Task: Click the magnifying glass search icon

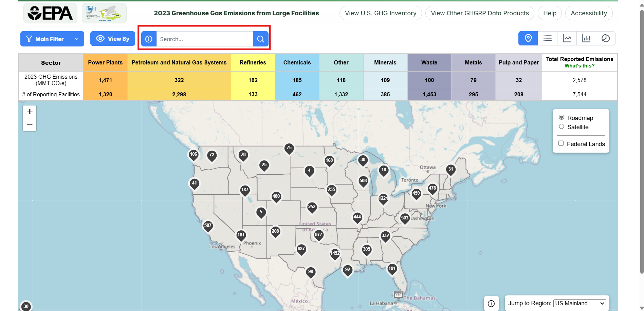Action: point(260,39)
